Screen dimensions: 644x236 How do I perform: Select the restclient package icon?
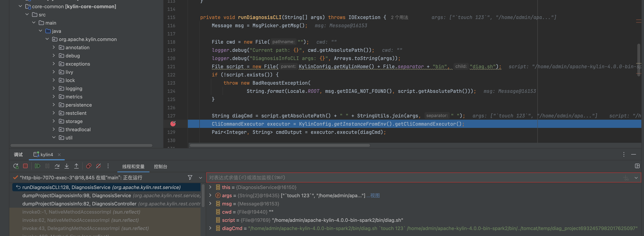pyautogui.click(x=61, y=113)
